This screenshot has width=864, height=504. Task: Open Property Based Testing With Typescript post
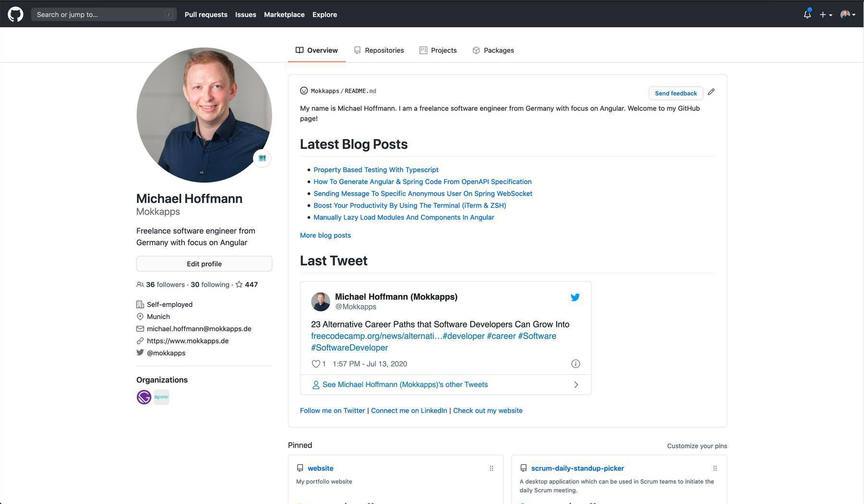click(x=376, y=170)
